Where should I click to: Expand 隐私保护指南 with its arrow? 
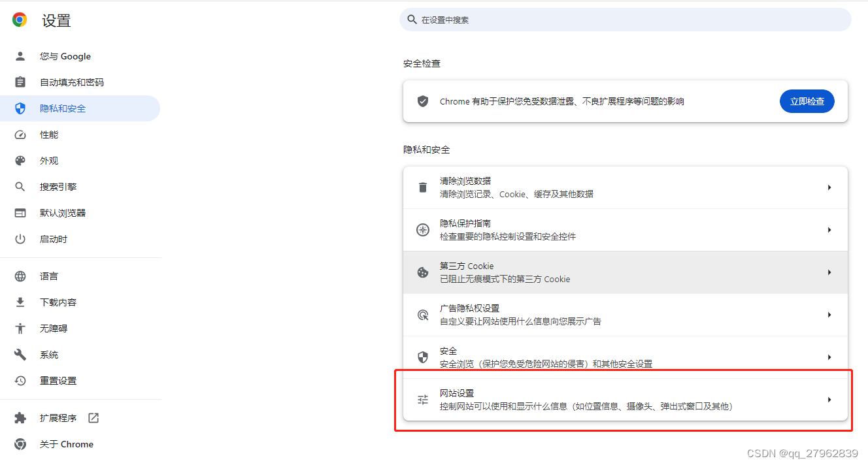[829, 230]
